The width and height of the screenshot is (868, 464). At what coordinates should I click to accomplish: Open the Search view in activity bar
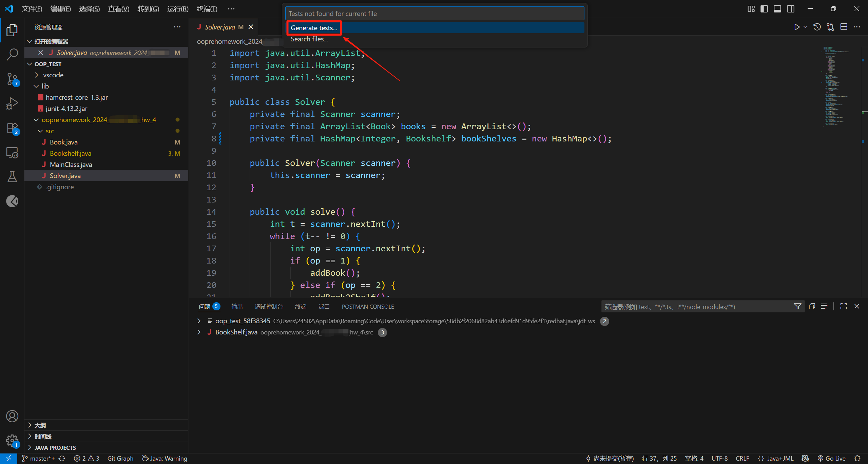point(12,54)
